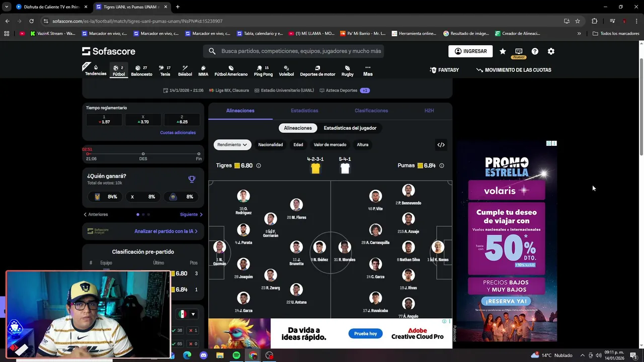Click Analizar el partido con la IA
The height and width of the screenshot is (362, 644).
point(166,231)
